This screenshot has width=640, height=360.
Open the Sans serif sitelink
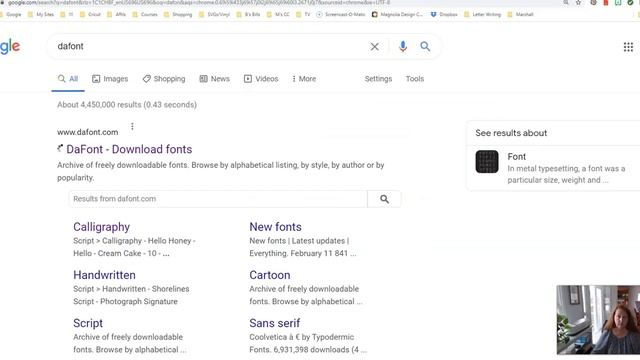click(275, 323)
